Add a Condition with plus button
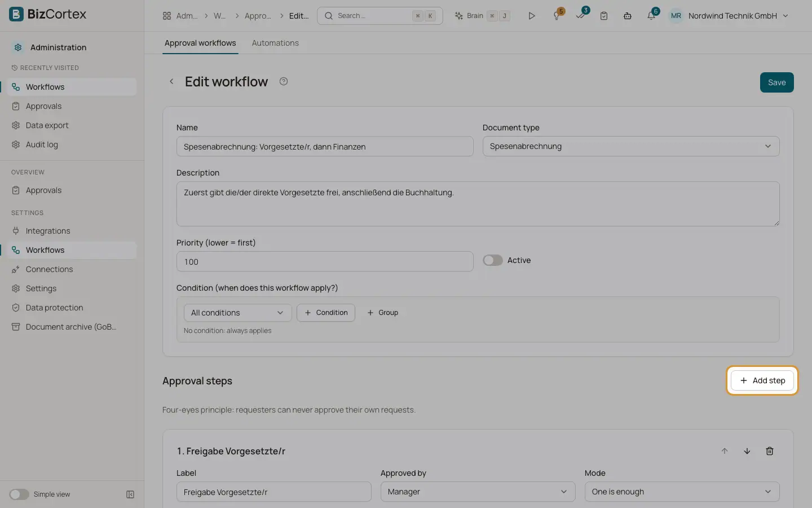This screenshot has height=508, width=812. point(326,313)
